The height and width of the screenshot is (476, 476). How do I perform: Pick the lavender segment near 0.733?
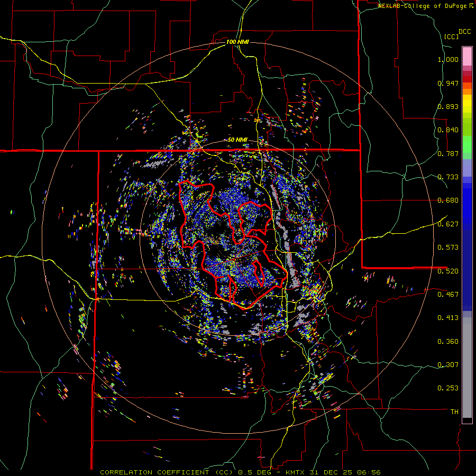[x=467, y=168]
